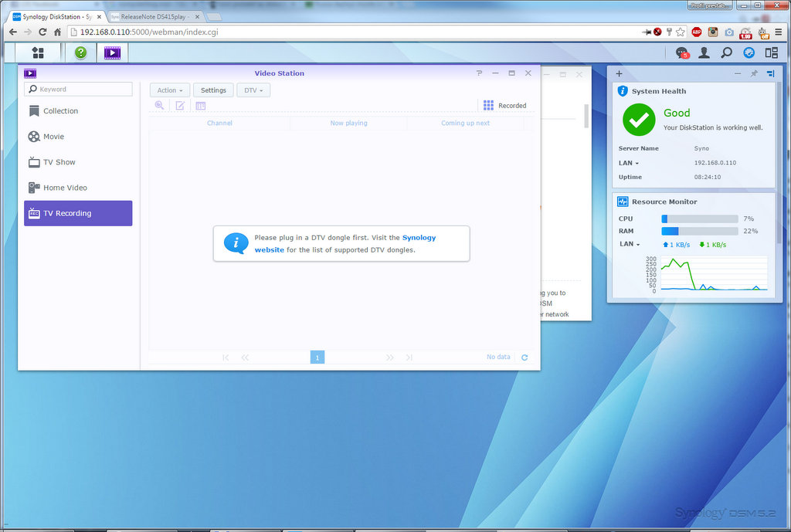Click the browser address bar
Screen dimensions: 791x532
353,32
